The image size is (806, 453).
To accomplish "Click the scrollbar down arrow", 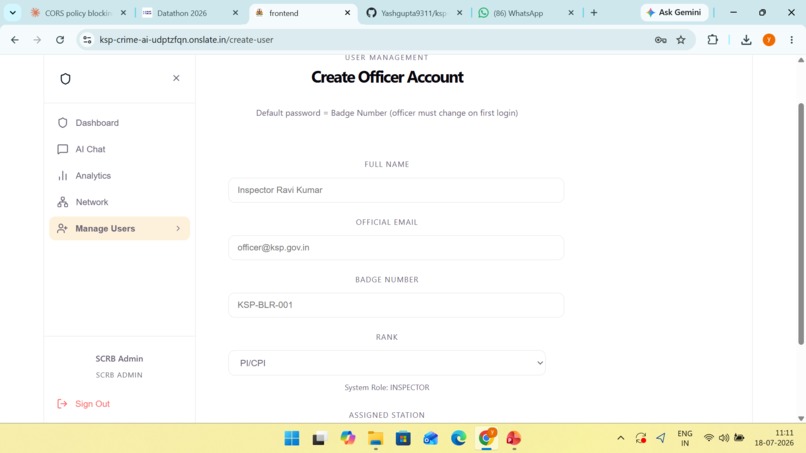I will pyautogui.click(x=800, y=419).
